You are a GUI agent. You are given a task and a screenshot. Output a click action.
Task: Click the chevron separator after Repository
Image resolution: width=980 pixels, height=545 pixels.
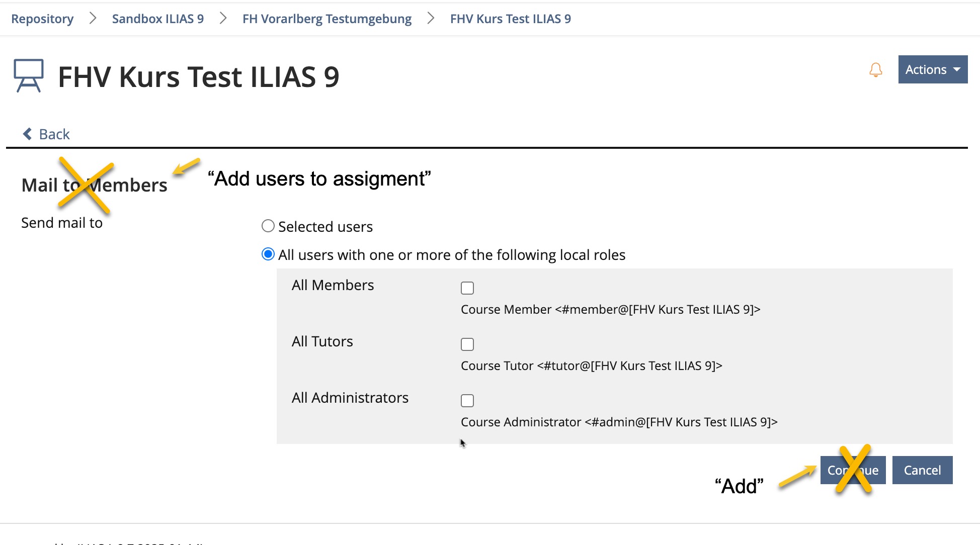tap(93, 19)
